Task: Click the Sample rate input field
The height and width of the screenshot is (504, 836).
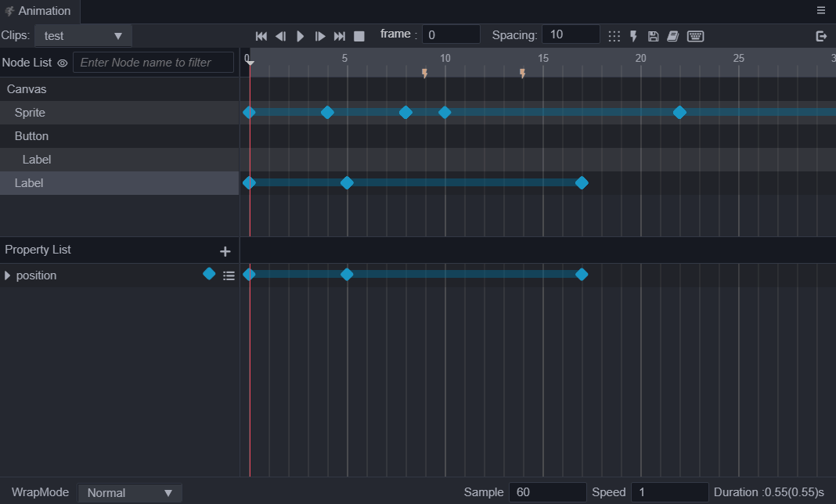Action: tap(548, 492)
